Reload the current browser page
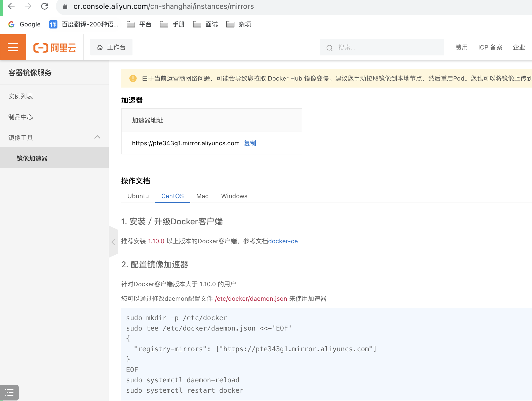Screen dimensions: 532x401 click(x=45, y=6)
